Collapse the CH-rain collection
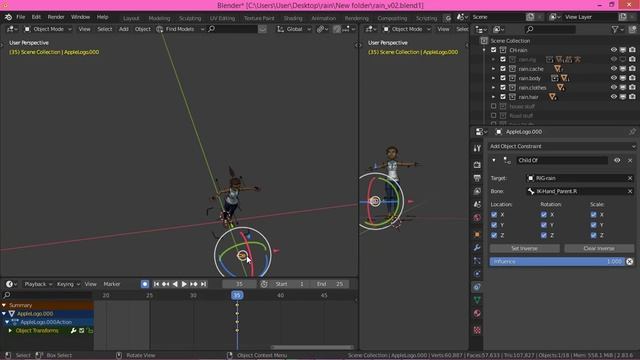Screen dimensions: 640x360 (x=484, y=50)
